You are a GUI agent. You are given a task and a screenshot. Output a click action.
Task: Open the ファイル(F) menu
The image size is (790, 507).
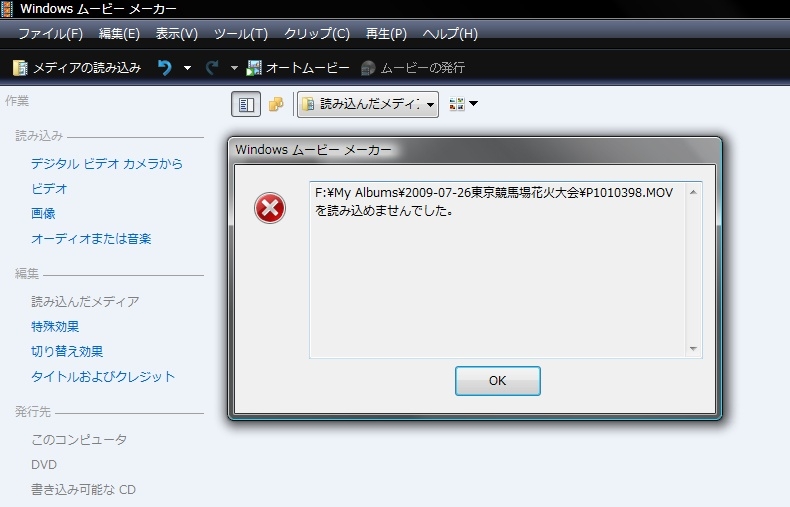(x=50, y=34)
